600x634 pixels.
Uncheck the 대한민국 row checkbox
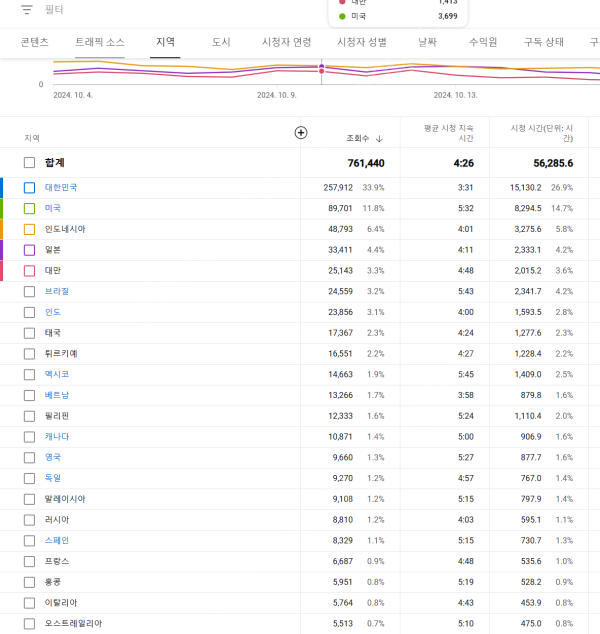tap(29, 187)
